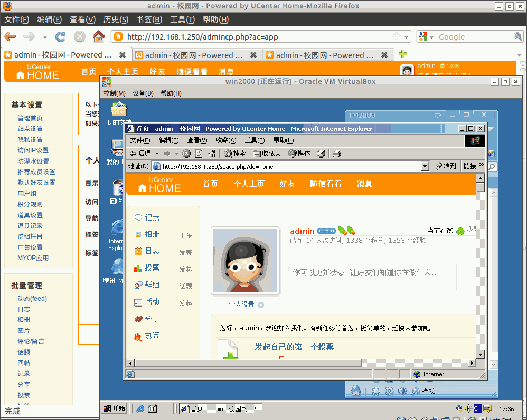Launch Internet Explorer from the win2000 quick launch

coord(140,408)
